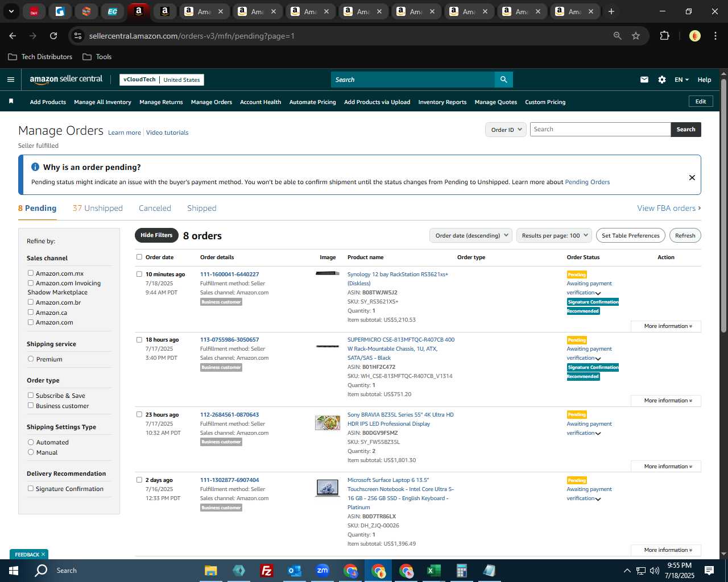Open View FBA orders link
Screen dimensions: 728x582
[669, 208]
